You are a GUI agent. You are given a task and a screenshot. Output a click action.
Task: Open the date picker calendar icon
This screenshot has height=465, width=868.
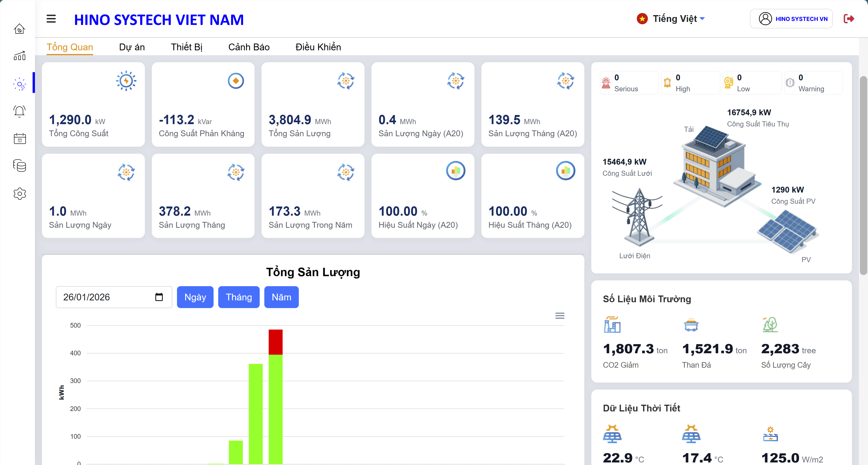point(159,297)
